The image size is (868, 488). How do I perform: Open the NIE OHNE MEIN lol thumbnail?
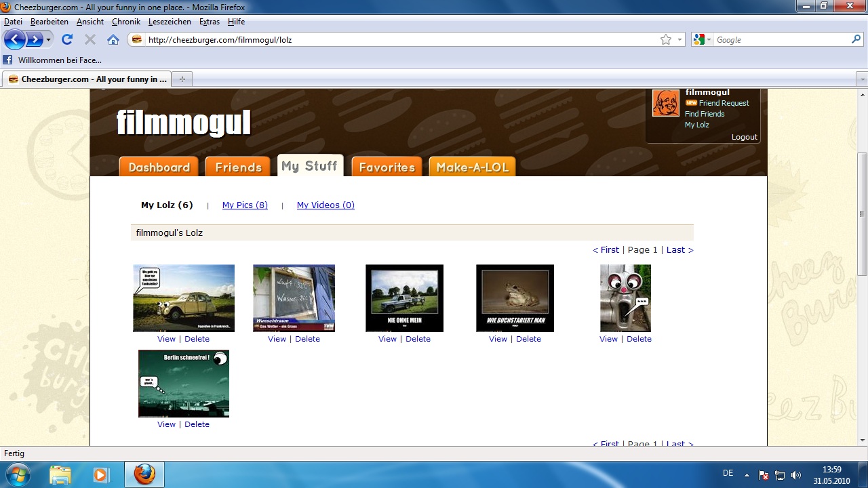[x=404, y=298]
